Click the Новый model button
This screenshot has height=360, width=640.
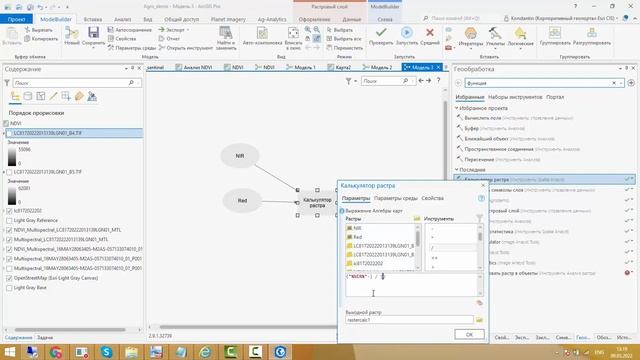point(72,36)
